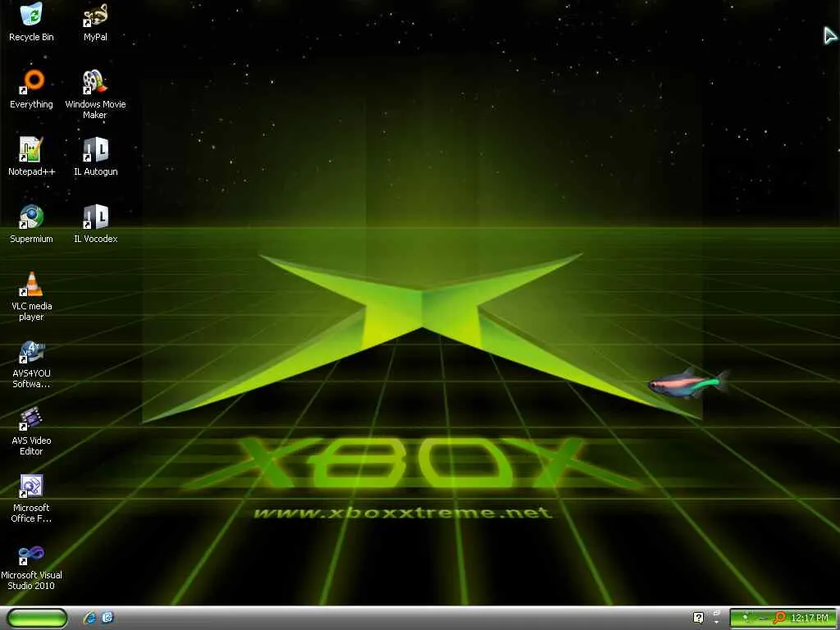Open Internet Explorer from Quick Launch

(x=89, y=618)
